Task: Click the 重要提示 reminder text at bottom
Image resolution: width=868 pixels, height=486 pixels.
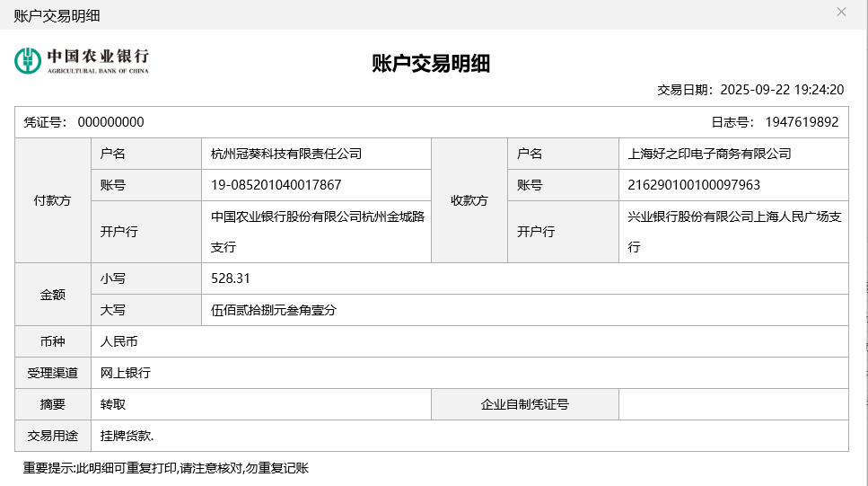Action: point(166,468)
